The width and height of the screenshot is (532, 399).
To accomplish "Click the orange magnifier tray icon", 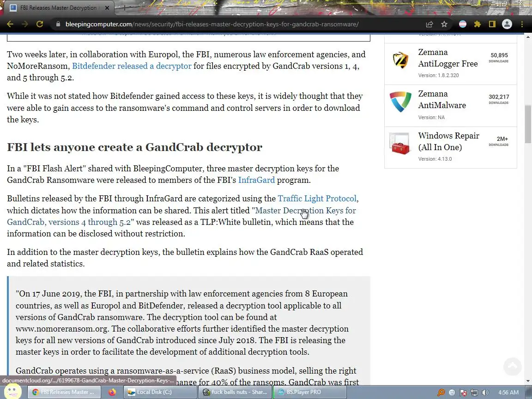I will (x=441, y=392).
